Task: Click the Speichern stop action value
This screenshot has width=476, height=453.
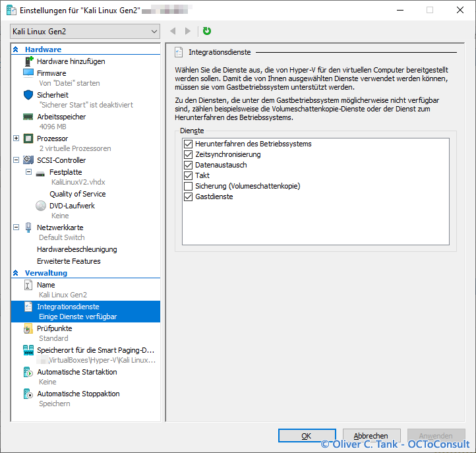Action: pyautogui.click(x=54, y=404)
